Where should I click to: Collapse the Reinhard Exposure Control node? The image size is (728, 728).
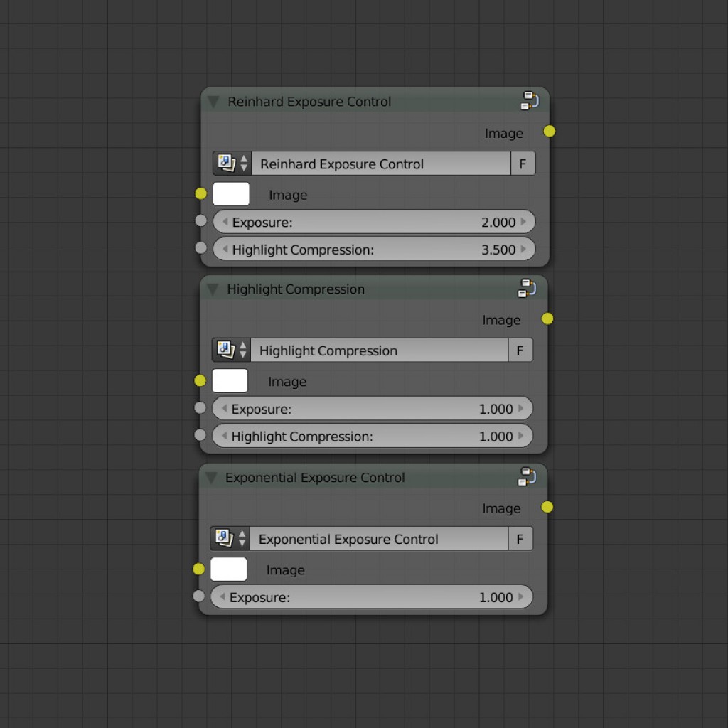[x=212, y=102]
